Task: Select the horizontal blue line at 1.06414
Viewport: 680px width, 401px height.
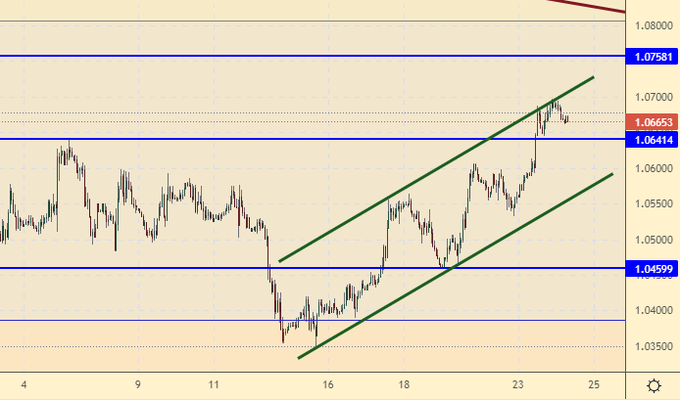Action: coord(300,139)
